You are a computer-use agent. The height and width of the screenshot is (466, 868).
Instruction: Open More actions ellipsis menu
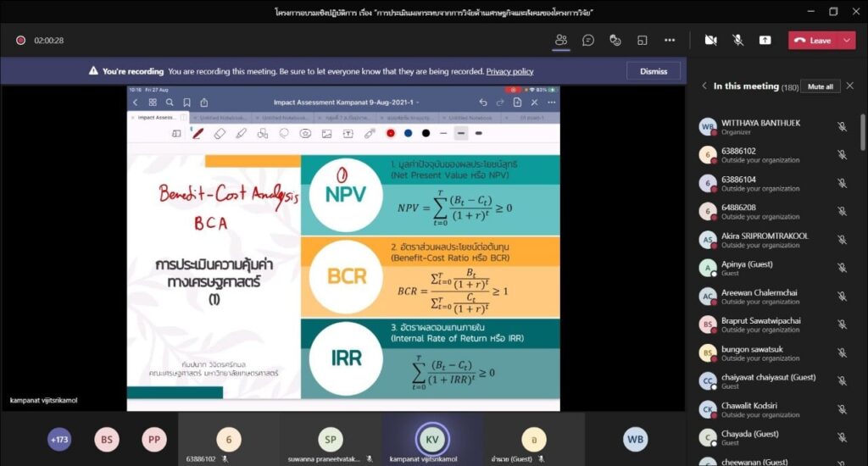[670, 40]
